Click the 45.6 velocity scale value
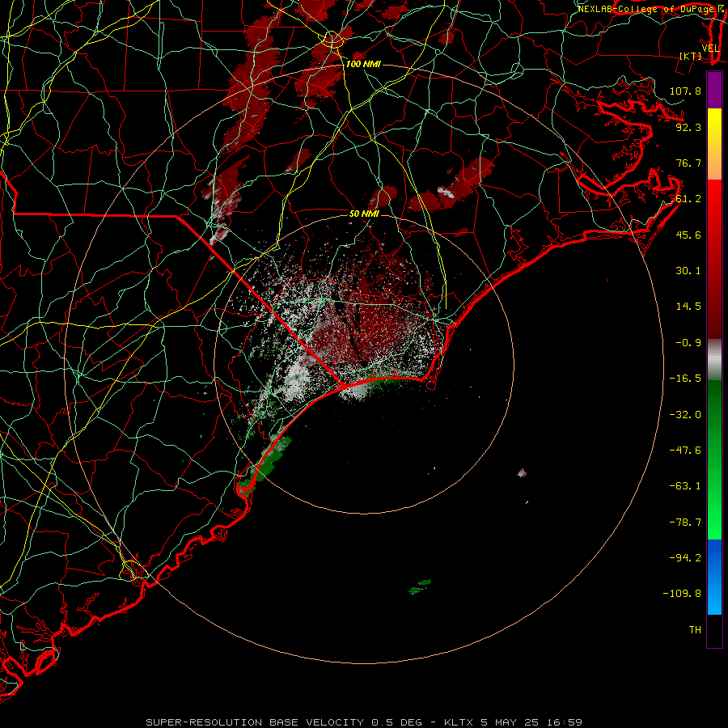Viewport: 728px width, 728px height. click(x=688, y=235)
